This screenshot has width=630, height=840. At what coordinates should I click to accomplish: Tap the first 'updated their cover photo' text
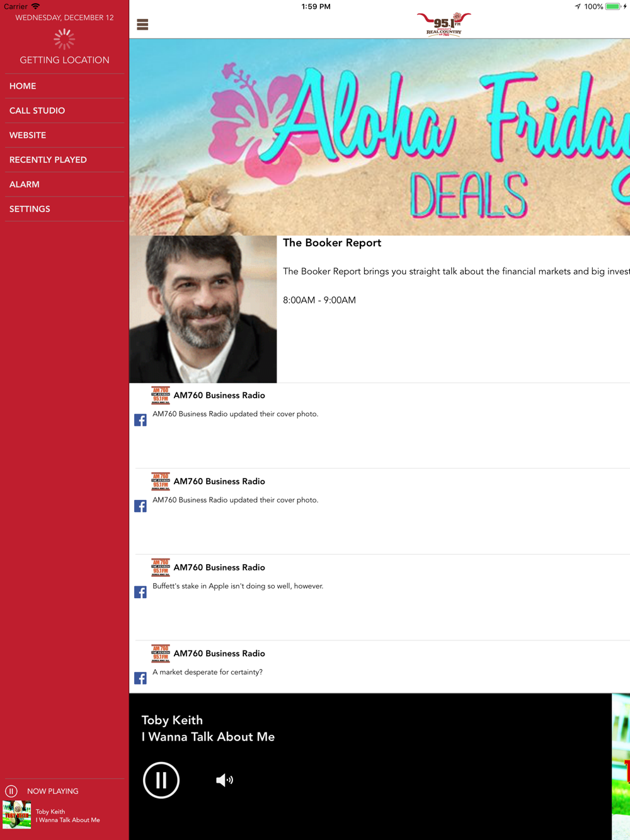236,414
